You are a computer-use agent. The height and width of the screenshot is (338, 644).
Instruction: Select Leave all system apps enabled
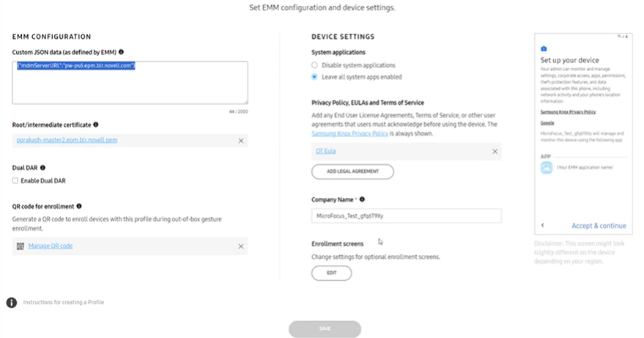click(x=315, y=76)
